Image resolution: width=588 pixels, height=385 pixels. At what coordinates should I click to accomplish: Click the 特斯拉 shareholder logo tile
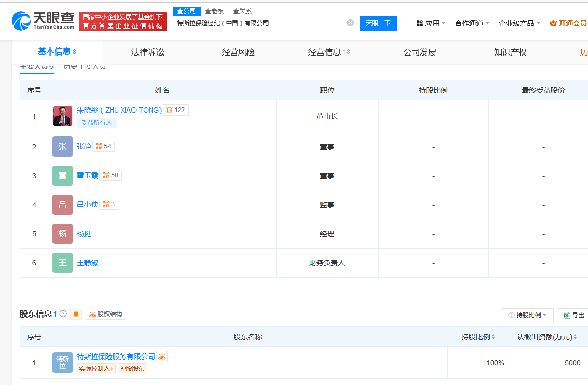[x=63, y=363]
